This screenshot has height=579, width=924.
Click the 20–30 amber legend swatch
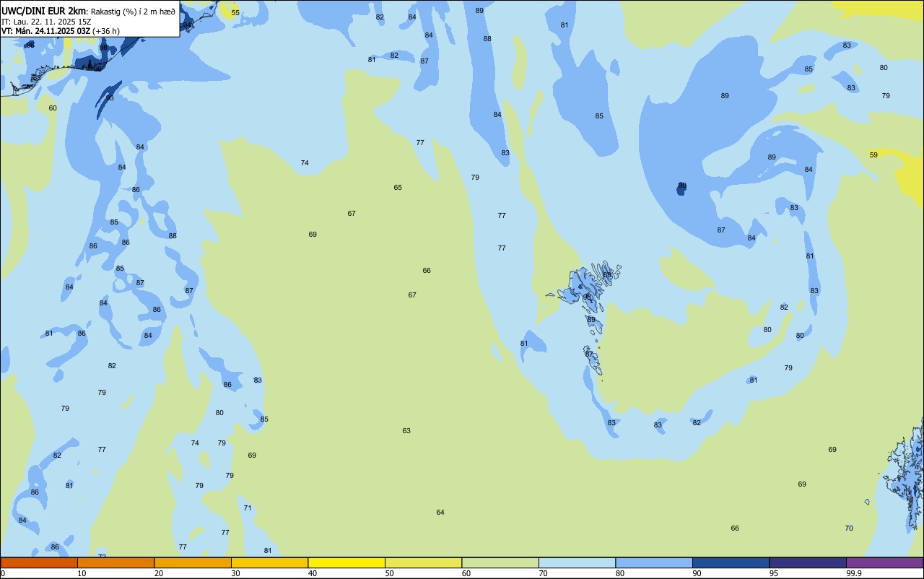193,562
